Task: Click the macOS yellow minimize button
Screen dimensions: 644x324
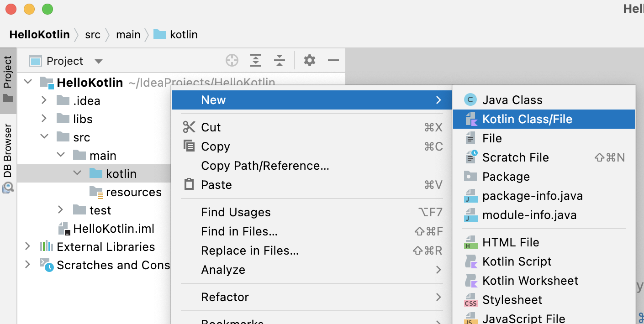Action: click(x=29, y=9)
